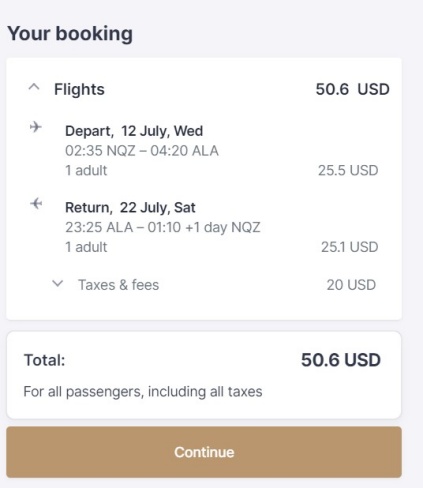Click the Your booking title
The height and width of the screenshot is (488, 423).
coord(70,34)
